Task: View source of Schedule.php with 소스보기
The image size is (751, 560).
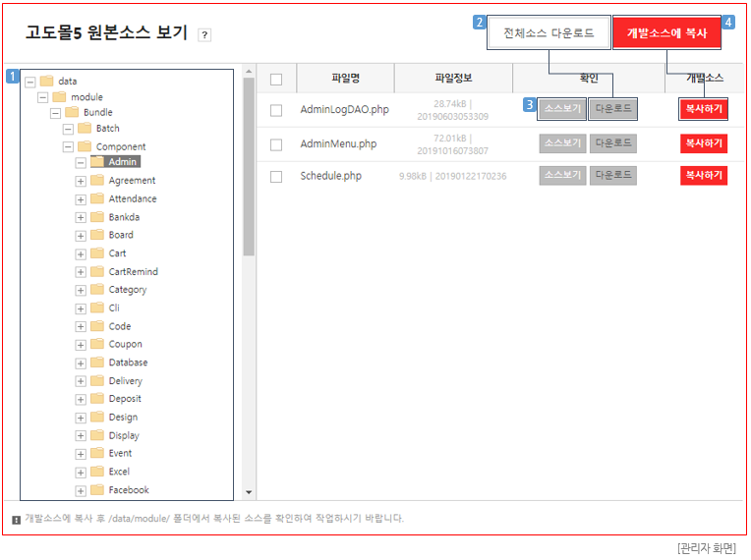Action: [562, 176]
